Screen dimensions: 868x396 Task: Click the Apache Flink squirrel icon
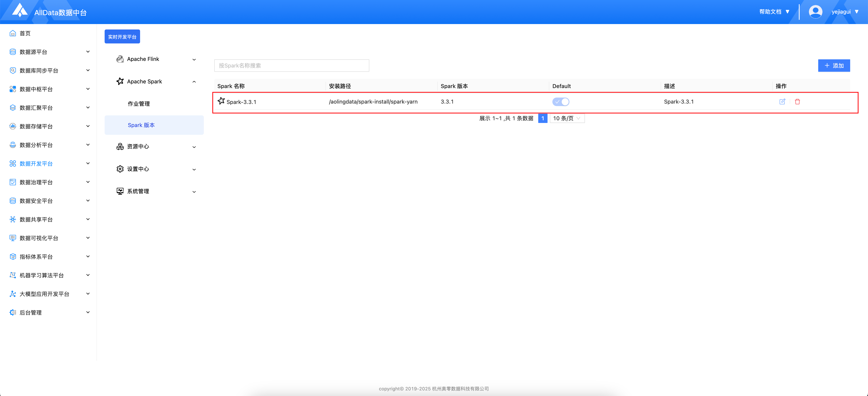[120, 59]
